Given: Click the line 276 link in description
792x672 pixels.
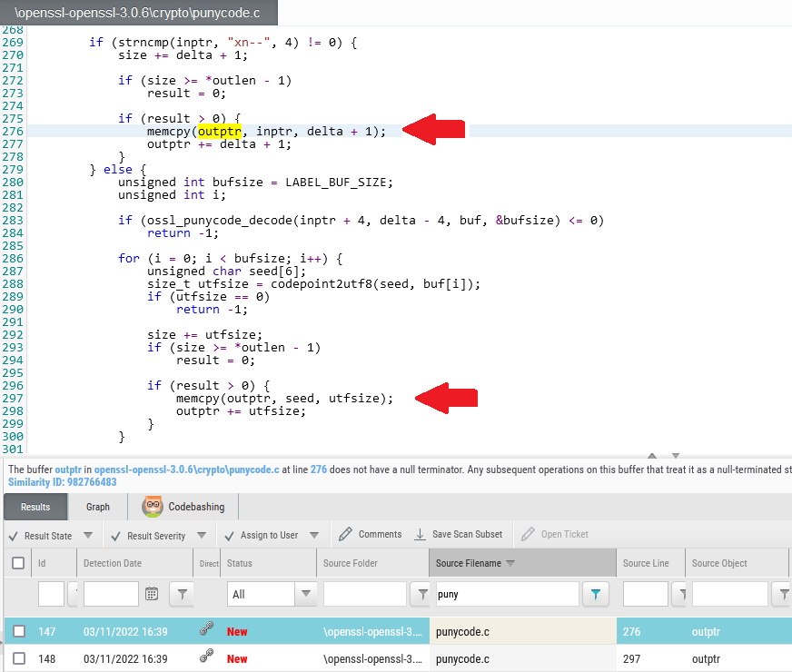Looking at the screenshot, I should pos(318,469).
